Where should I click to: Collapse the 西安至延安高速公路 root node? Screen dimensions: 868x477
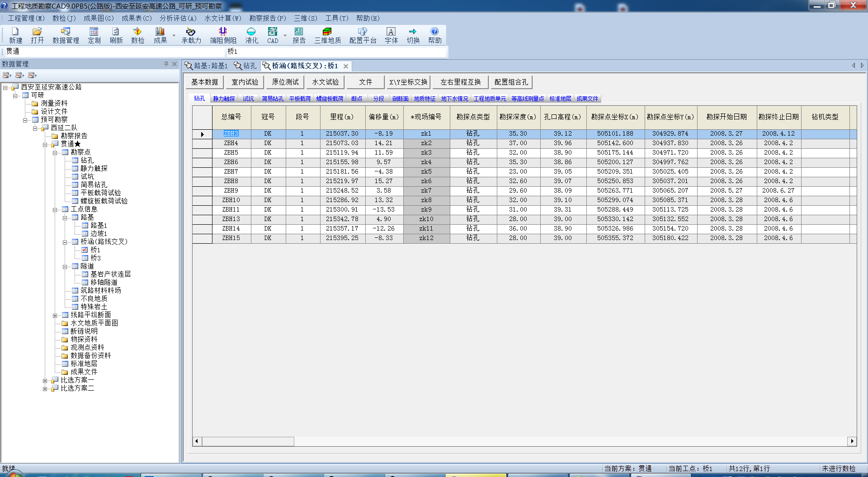(5, 87)
